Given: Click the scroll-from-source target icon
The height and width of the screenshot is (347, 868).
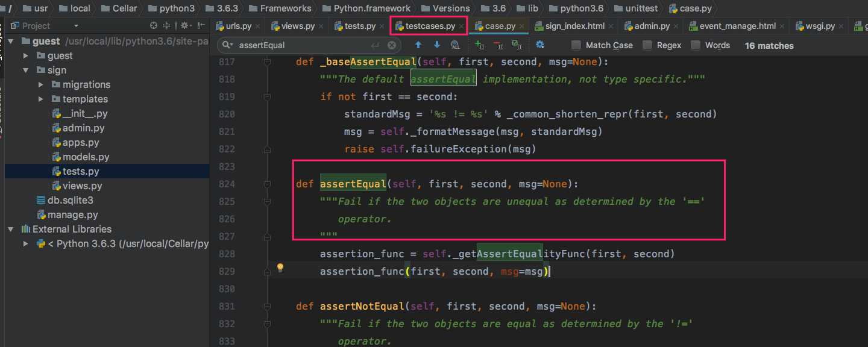Looking at the screenshot, I should (154, 26).
